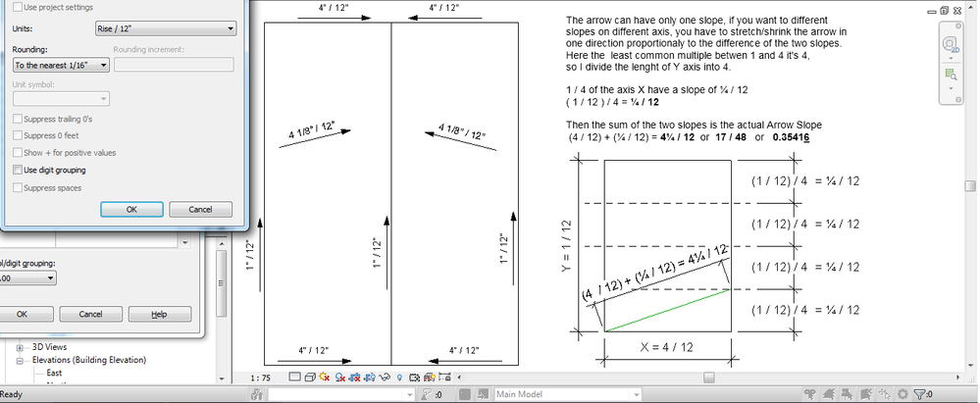Click the Project Browser vertical scrollbar thumb
Viewport: 980px width, 403px height.
click(x=221, y=283)
